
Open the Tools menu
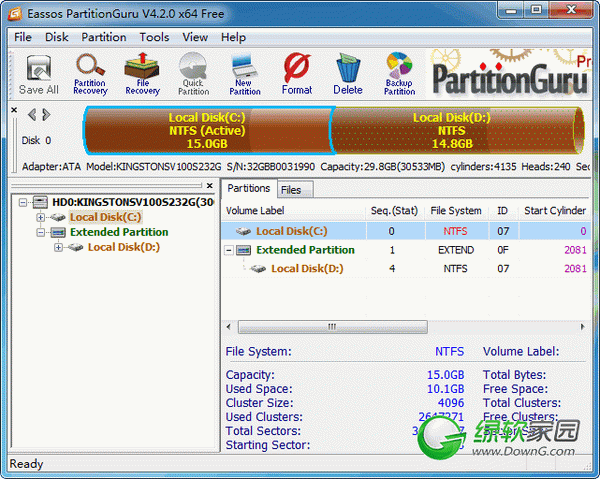pyautogui.click(x=154, y=37)
